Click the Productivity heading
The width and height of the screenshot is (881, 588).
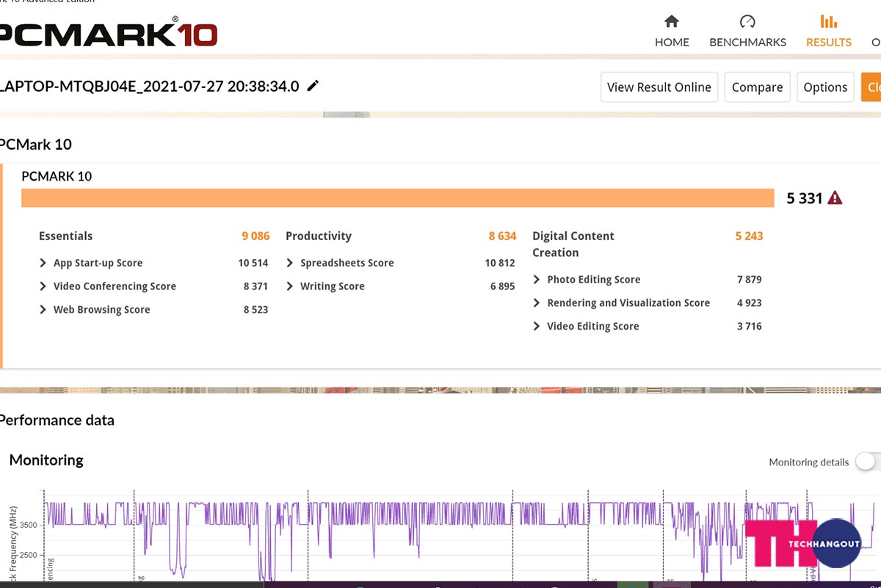(x=319, y=236)
